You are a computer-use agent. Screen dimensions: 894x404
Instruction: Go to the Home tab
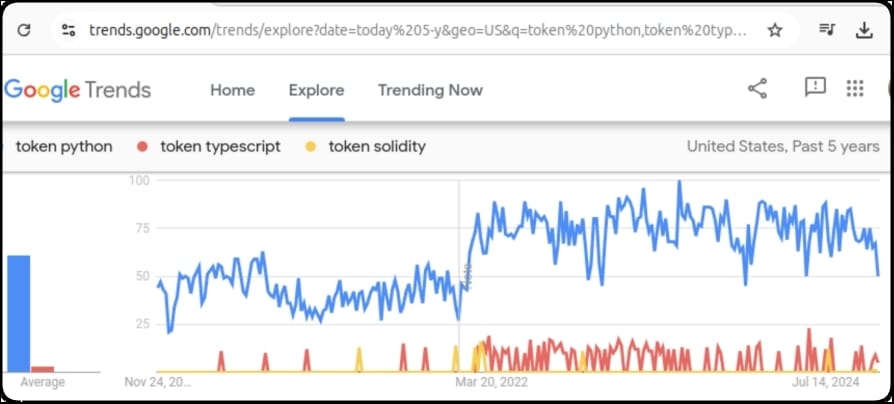click(233, 90)
